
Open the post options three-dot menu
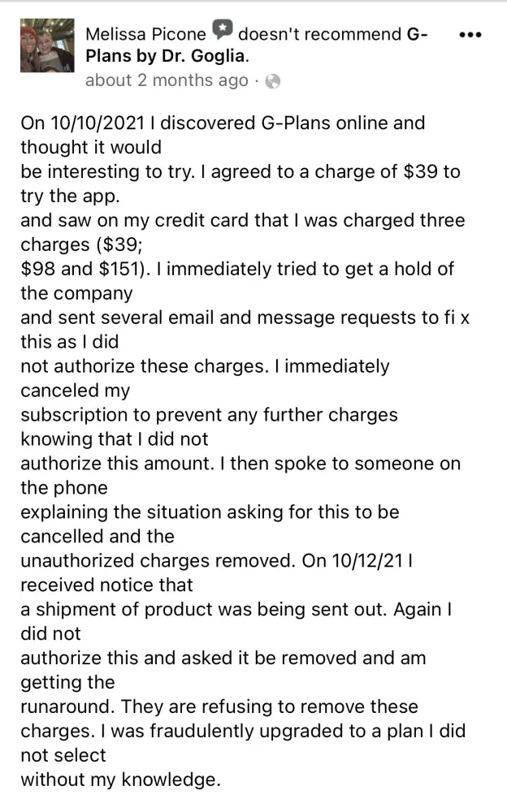point(470,35)
